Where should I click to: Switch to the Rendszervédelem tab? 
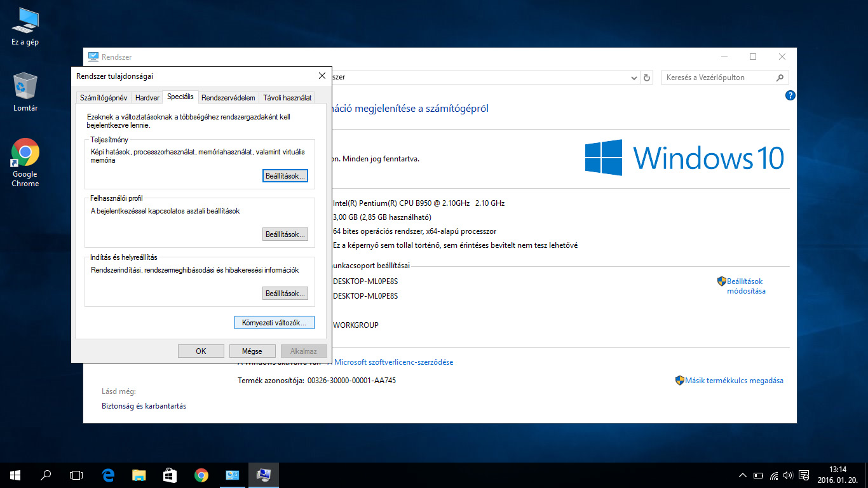(x=228, y=98)
